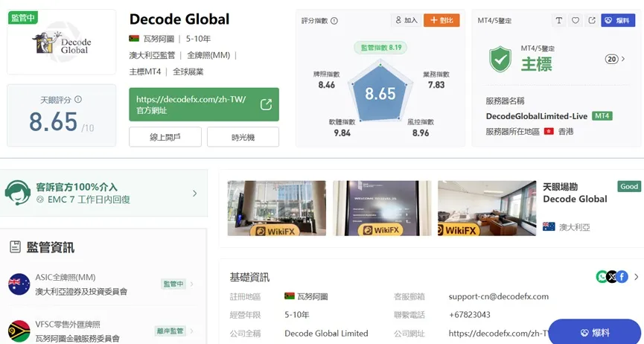Click the blue 爆料 button at top right

click(x=618, y=20)
